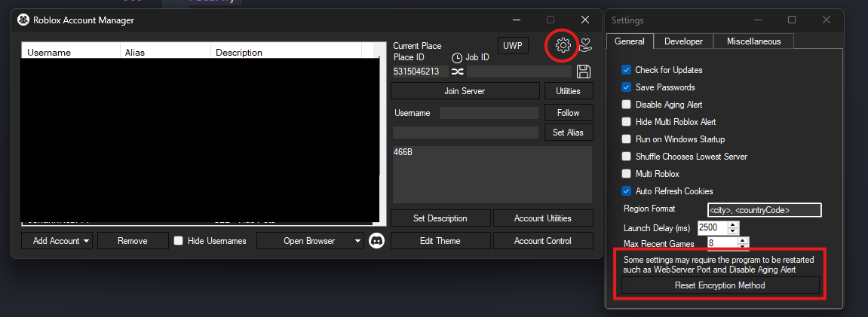Click the UWP button
This screenshot has height=317, width=868.
coord(513,46)
